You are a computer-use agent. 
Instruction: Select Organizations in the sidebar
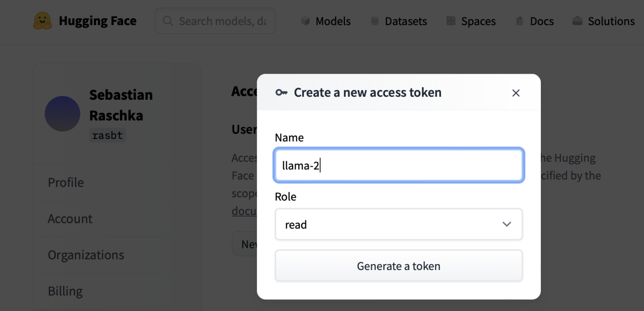click(86, 254)
